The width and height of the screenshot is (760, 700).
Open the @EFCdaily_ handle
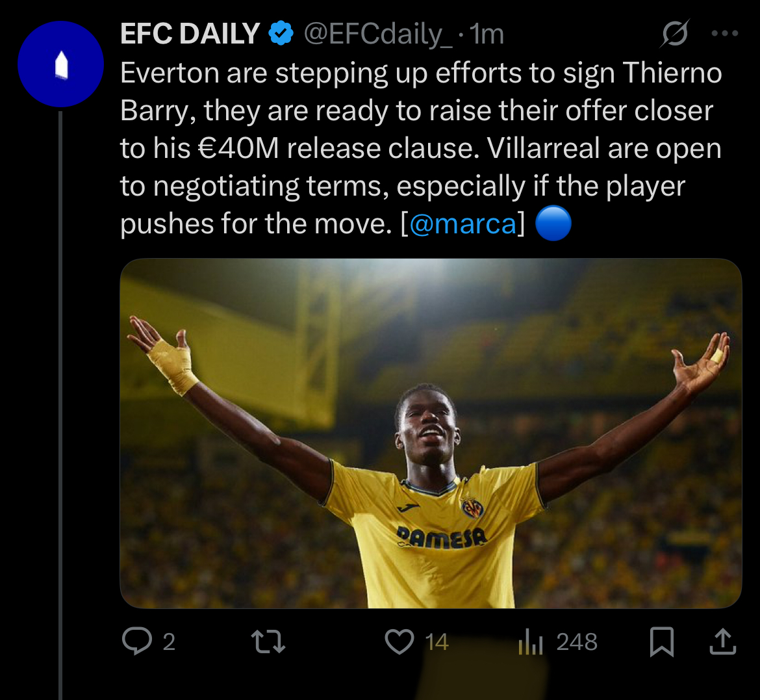point(378,34)
